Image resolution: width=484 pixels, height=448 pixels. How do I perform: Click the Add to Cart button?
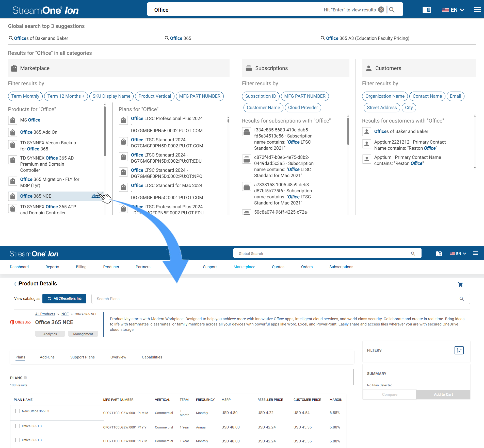pyautogui.click(x=443, y=394)
